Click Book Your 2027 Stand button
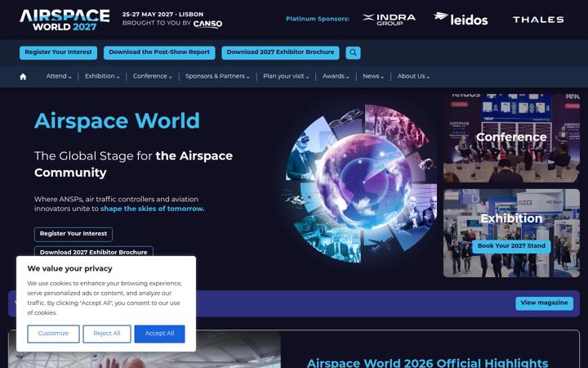This screenshot has width=588, height=368. click(511, 246)
